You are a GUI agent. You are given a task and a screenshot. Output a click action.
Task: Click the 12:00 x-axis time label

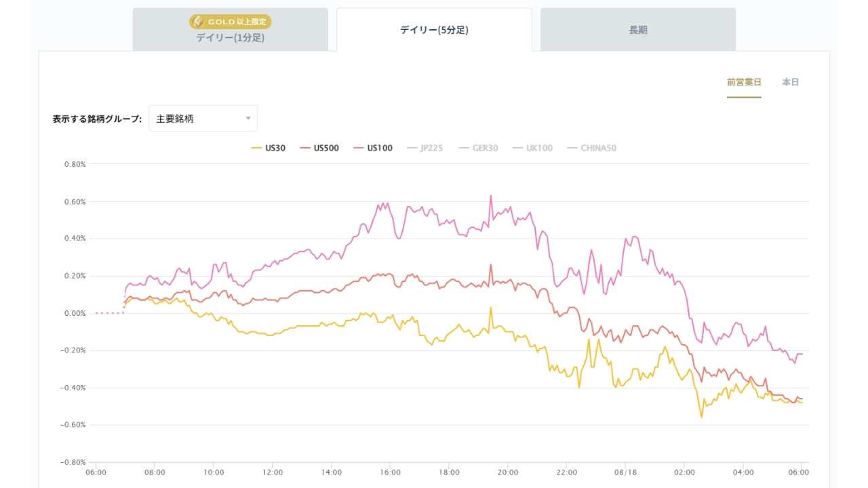click(273, 472)
